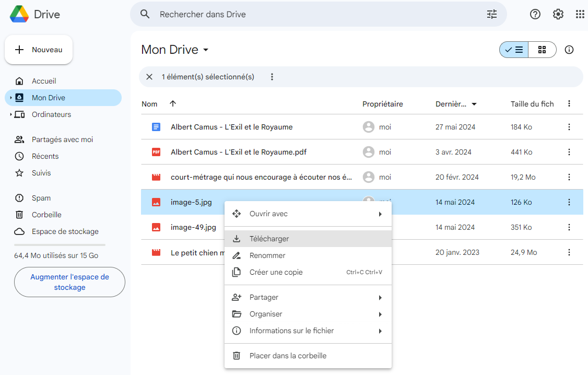This screenshot has width=588, height=375.
Task: Click Augmenter l'espace de stockage button
Action: click(x=69, y=282)
